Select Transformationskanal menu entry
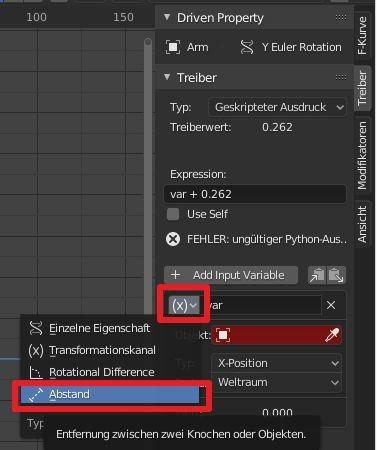 click(110, 350)
